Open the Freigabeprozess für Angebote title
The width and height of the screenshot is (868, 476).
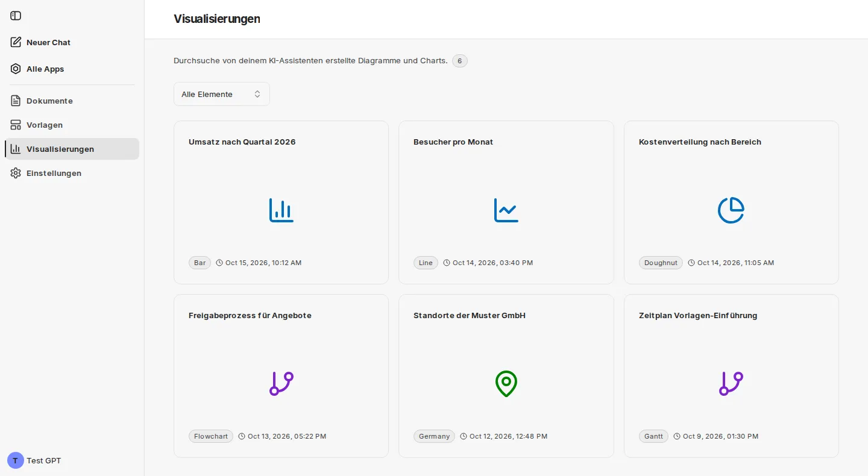[x=250, y=316]
